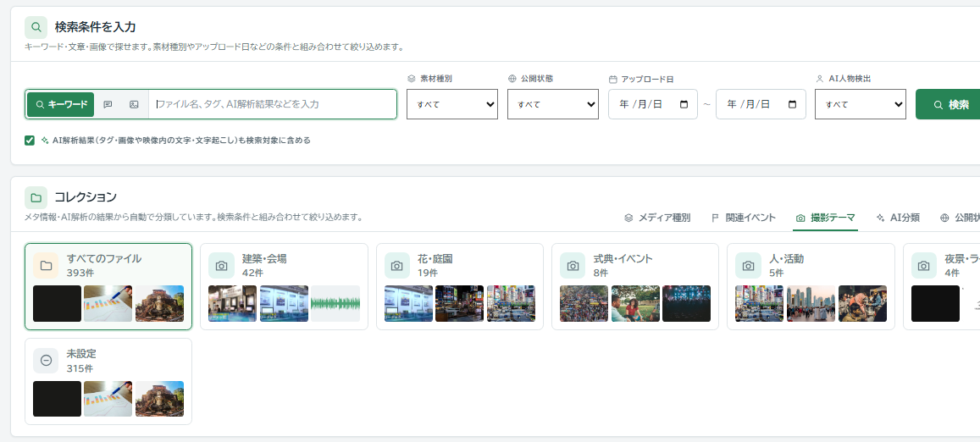980x442 pixels.
Task: Click camera icon on 人・活動 card
Action: coord(748,265)
